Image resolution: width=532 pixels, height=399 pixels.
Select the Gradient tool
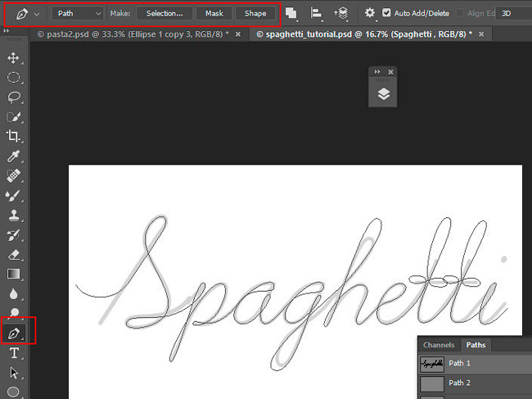13,274
